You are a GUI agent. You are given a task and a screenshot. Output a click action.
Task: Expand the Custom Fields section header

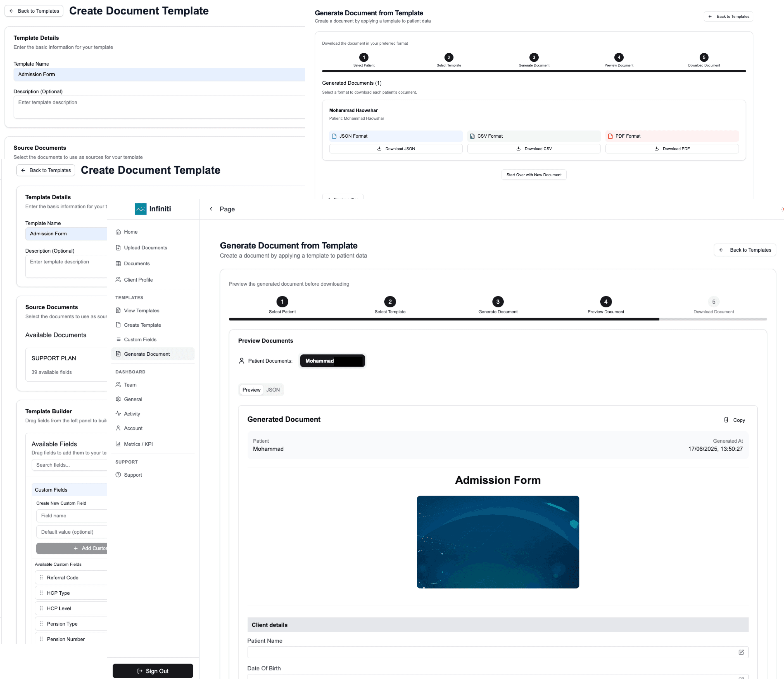pyautogui.click(x=69, y=490)
